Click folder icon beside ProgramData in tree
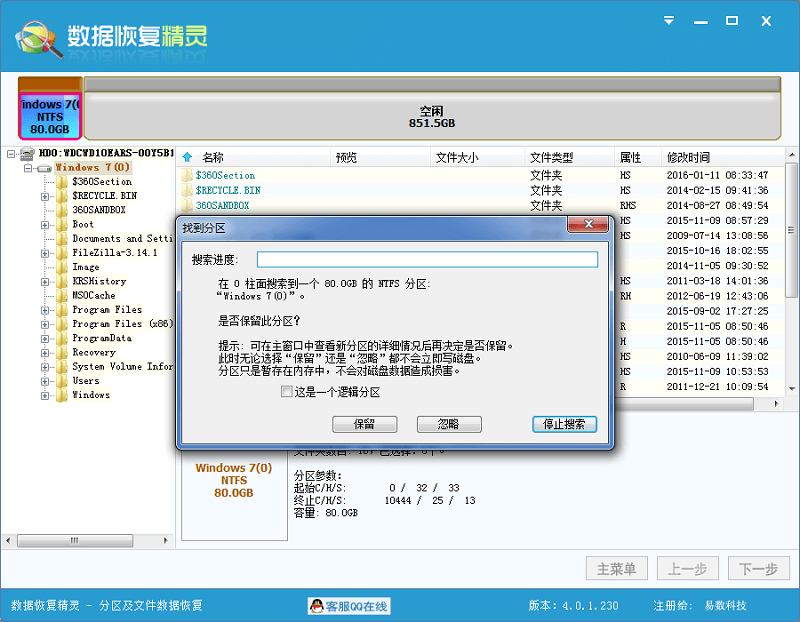 62,338
